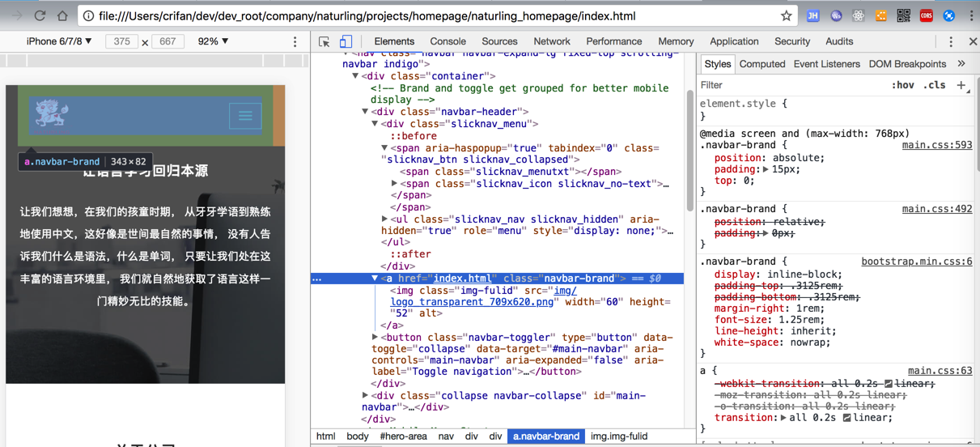The width and height of the screenshot is (980, 447).
Task: Open Chrome's three-dot main menu
Action: (x=971, y=15)
